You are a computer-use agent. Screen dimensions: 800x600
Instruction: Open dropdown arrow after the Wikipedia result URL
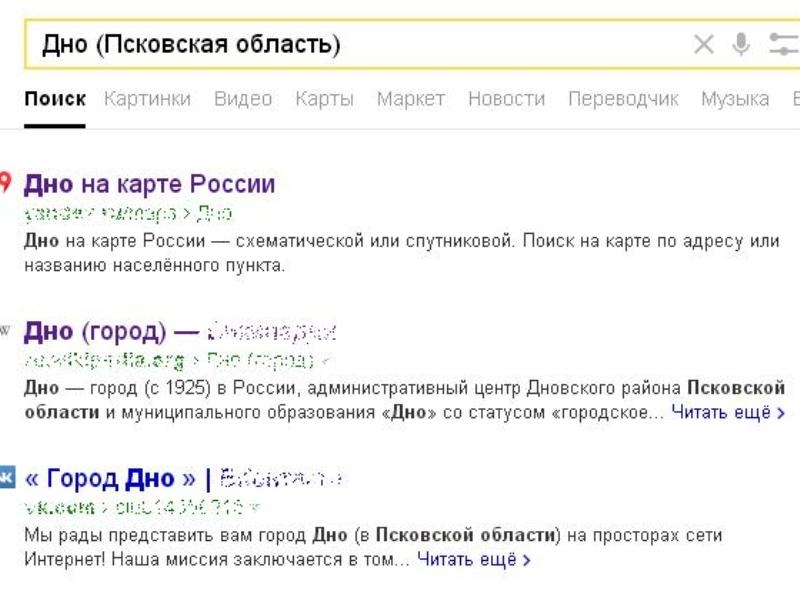coord(327,360)
